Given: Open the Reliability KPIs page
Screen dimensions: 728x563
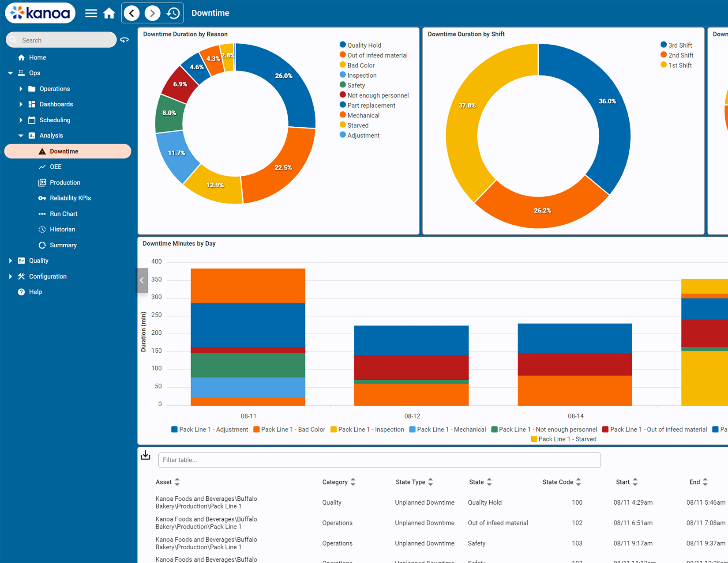Looking at the screenshot, I should pyautogui.click(x=70, y=198).
